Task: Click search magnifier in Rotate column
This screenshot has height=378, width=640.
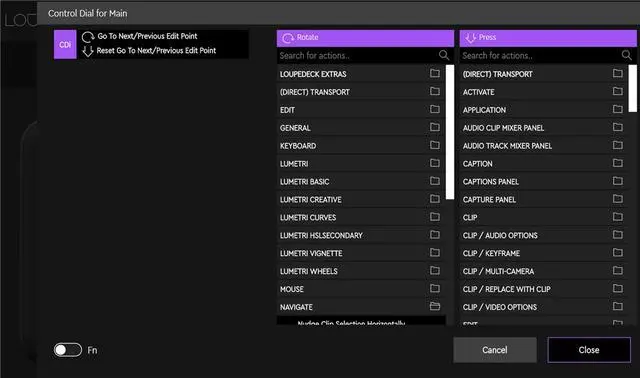Action: [x=444, y=55]
